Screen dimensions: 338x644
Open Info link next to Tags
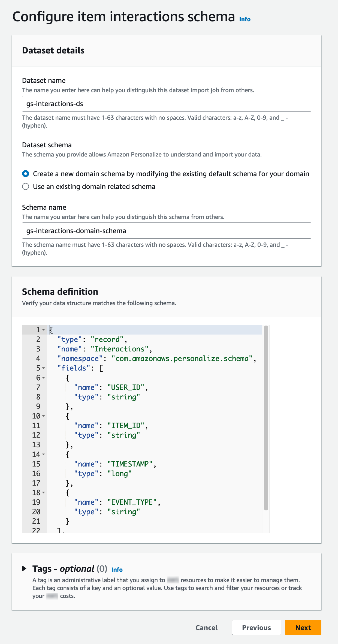[x=117, y=570]
